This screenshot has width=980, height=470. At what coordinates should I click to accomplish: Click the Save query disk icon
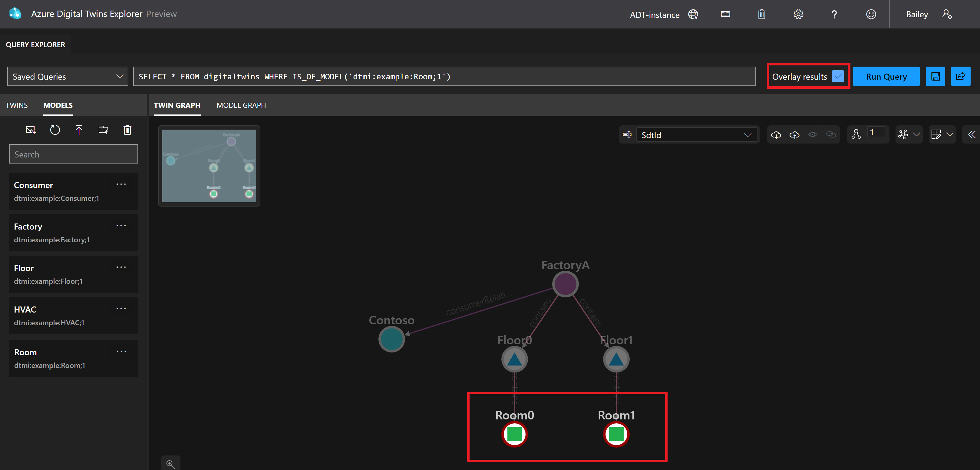[935, 77]
